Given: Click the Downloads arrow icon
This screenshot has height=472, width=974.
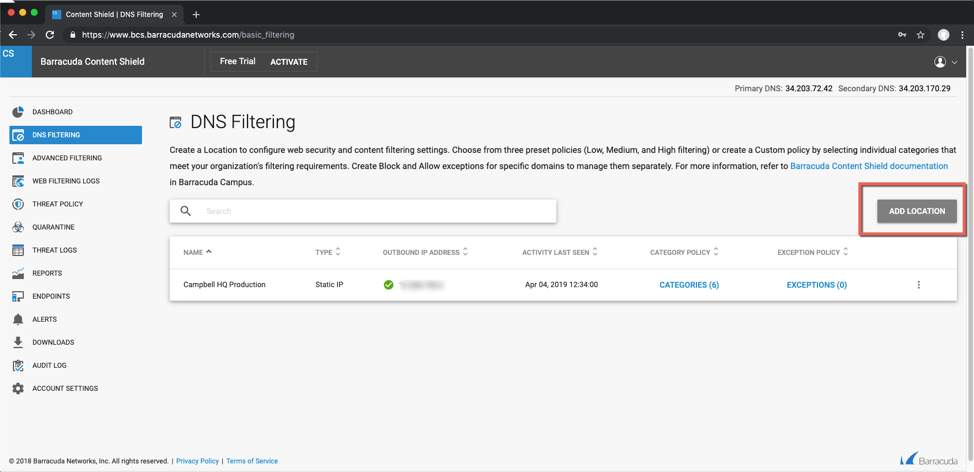Looking at the screenshot, I should [18, 342].
